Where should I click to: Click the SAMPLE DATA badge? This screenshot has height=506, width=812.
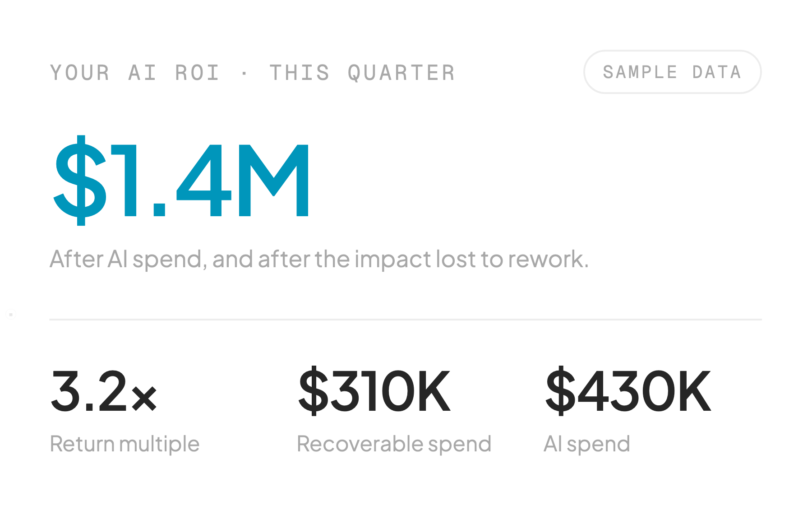click(x=672, y=72)
